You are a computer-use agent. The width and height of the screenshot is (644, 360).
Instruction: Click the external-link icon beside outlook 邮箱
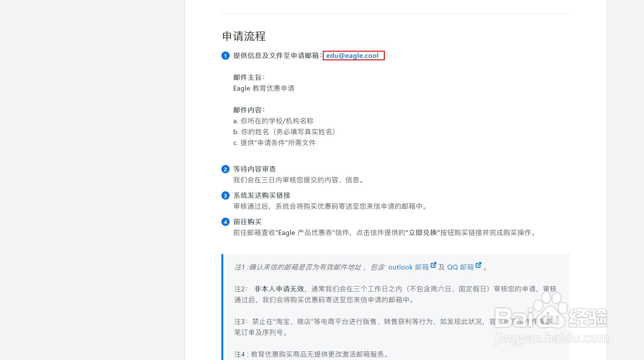(x=433, y=265)
